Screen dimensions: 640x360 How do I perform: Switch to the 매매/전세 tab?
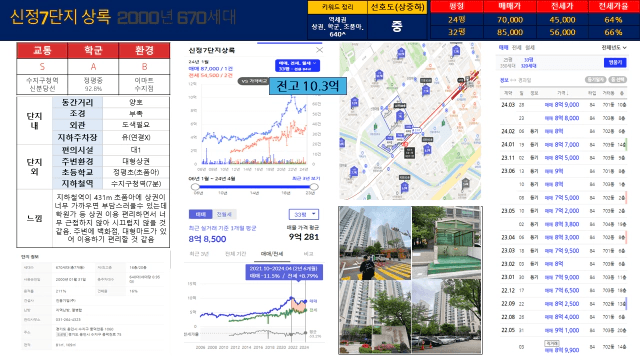point(272,254)
